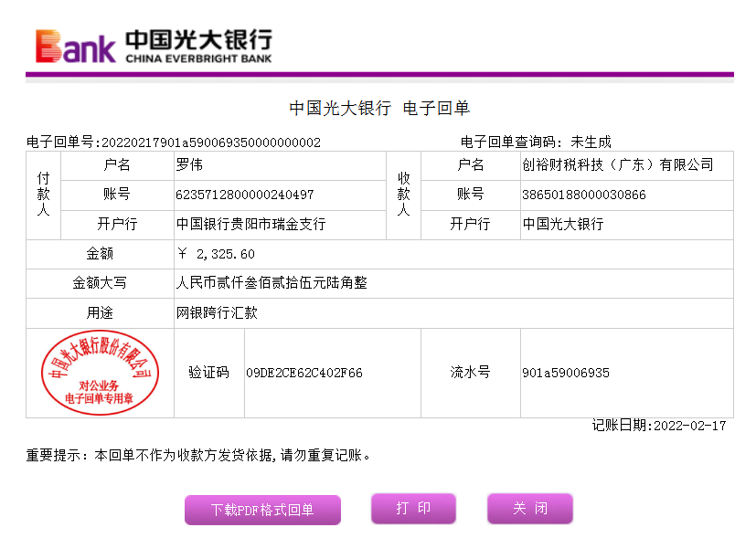Screen dimensions: 756x538
Task: Click the red 电子回单专用章 seal
Action: [x=100, y=373]
